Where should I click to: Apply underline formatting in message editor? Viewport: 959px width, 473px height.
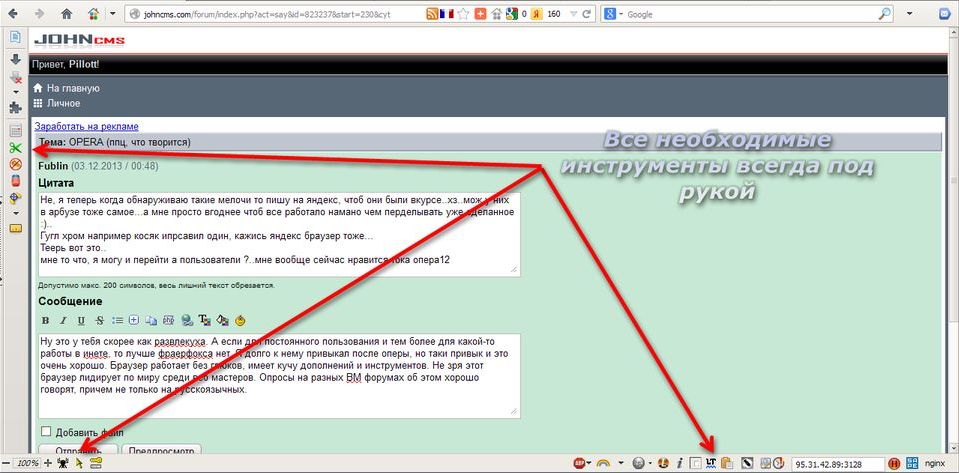(x=81, y=320)
